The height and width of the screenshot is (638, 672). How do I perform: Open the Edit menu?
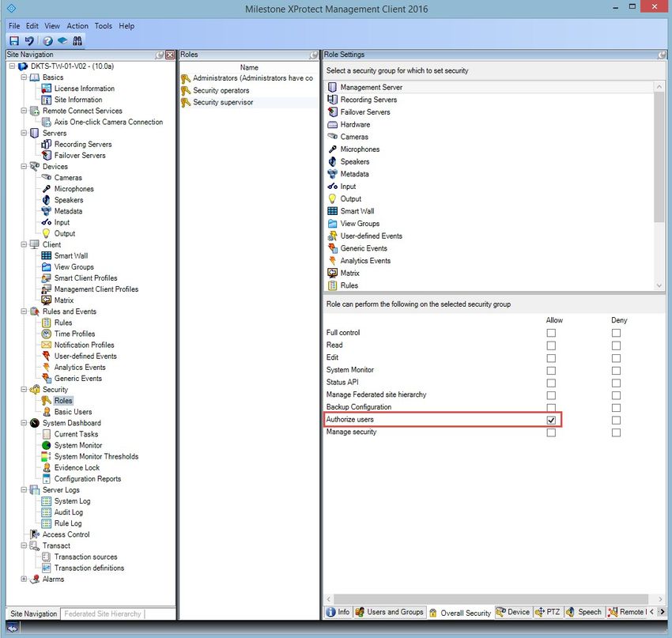(32, 26)
